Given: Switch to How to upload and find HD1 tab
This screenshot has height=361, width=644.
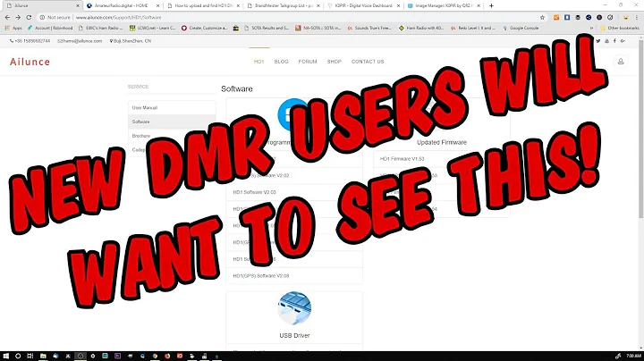Looking at the screenshot, I should tap(203, 5).
